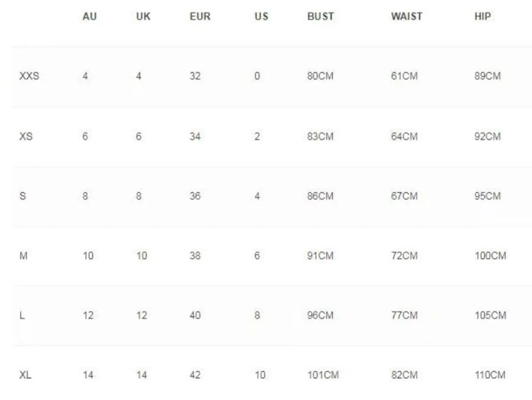Select the 95CM hip value
The width and height of the screenshot is (532, 400).
click(x=488, y=196)
